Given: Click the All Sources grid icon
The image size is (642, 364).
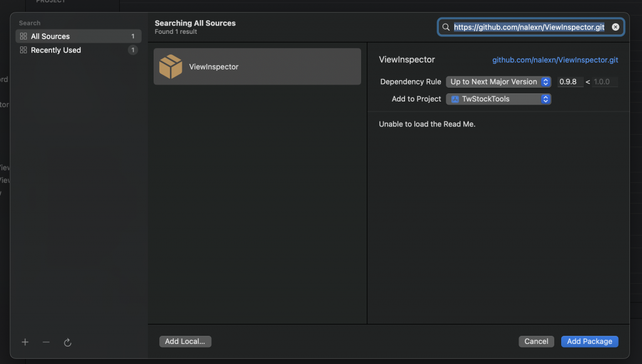Looking at the screenshot, I should [23, 36].
